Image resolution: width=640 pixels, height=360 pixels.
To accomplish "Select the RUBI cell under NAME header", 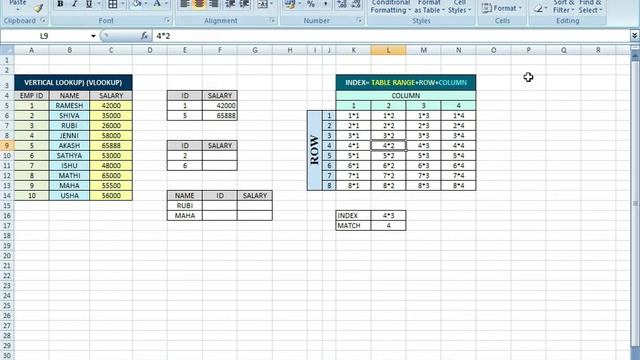I will [x=184, y=206].
